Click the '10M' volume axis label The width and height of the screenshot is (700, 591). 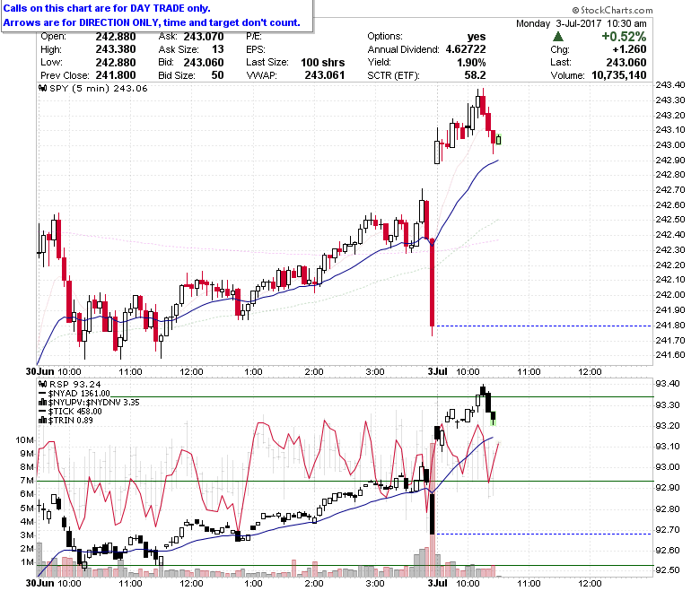pyautogui.click(x=24, y=440)
